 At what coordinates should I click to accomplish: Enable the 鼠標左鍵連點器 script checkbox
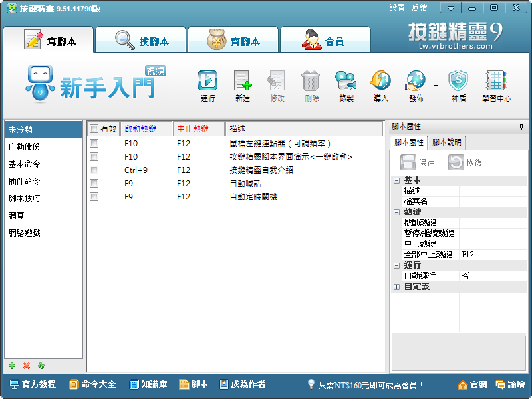[x=94, y=143]
